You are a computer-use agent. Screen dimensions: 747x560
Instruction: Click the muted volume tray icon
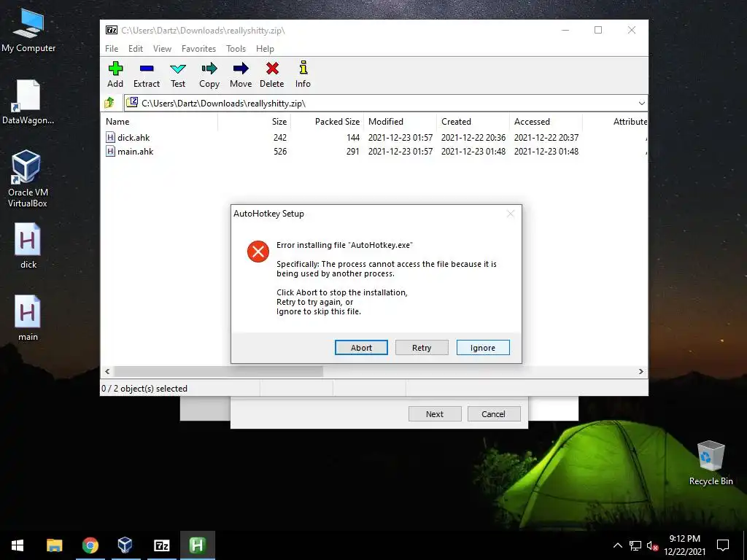pyautogui.click(x=651, y=545)
